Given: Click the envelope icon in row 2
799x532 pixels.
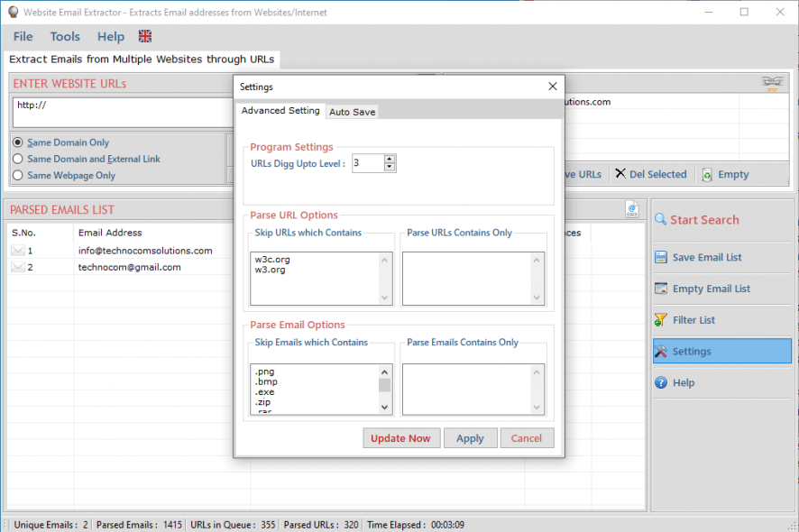Looking at the screenshot, I should pyautogui.click(x=18, y=267).
